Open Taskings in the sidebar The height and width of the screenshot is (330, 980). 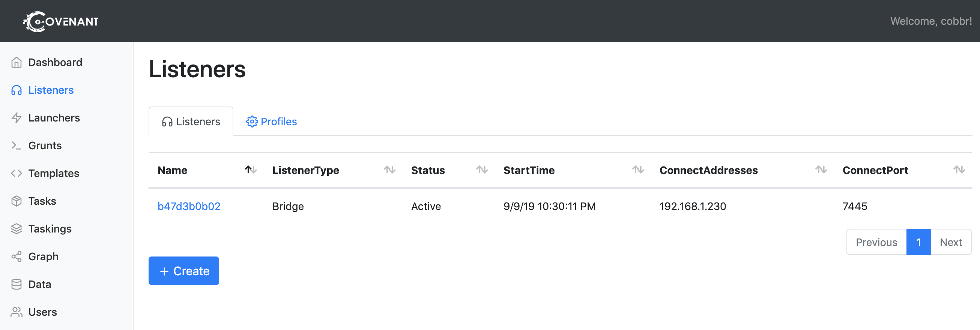click(x=50, y=229)
